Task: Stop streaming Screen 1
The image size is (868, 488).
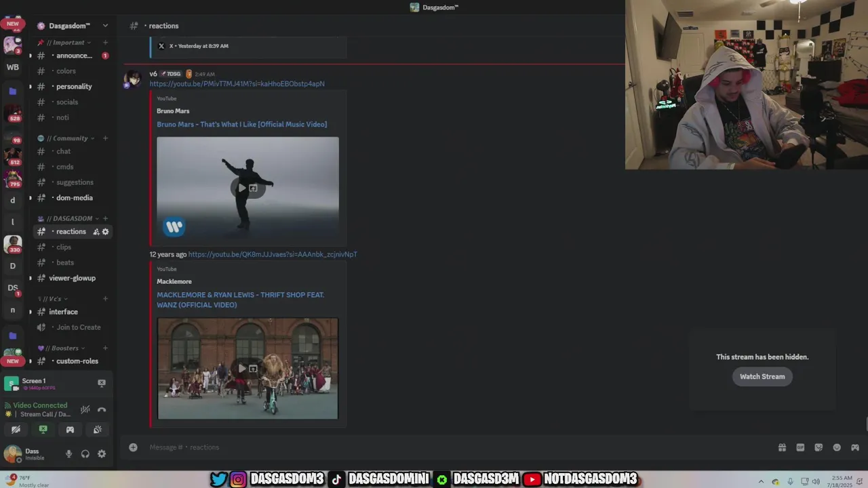Action: (102, 383)
